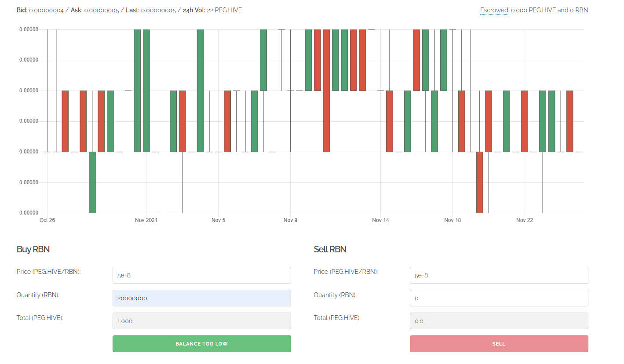The width and height of the screenshot is (624, 364).
Task: Open the Escrowed link
Action: (x=494, y=10)
